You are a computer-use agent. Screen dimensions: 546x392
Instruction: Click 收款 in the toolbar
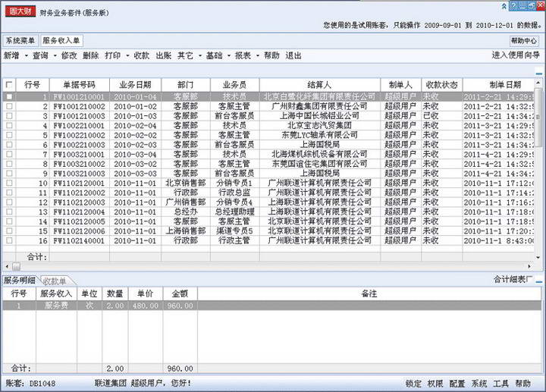pyautogui.click(x=141, y=55)
